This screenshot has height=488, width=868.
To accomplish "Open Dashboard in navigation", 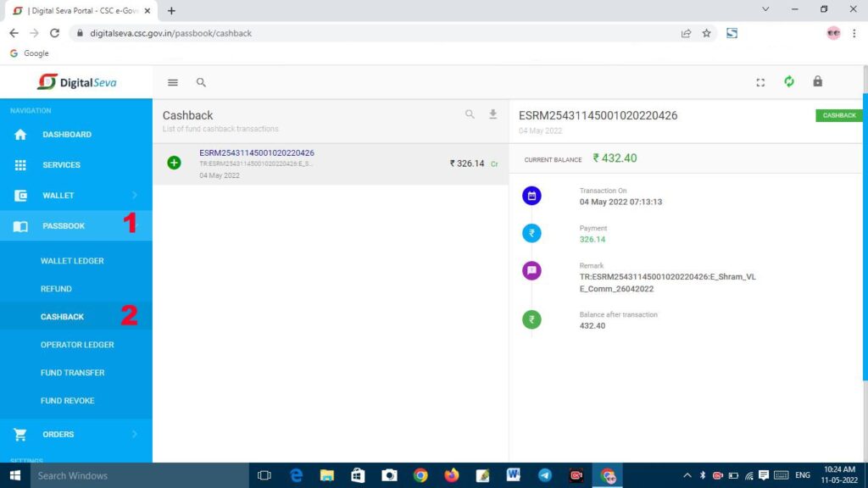I will (x=67, y=135).
